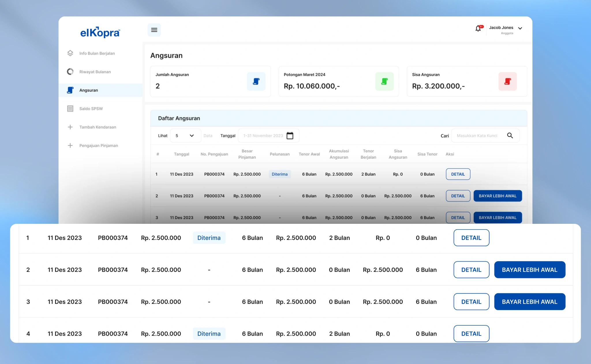The width and height of the screenshot is (591, 364).
Task: Click the Daftar Angsuran panel title
Action: (x=179, y=118)
